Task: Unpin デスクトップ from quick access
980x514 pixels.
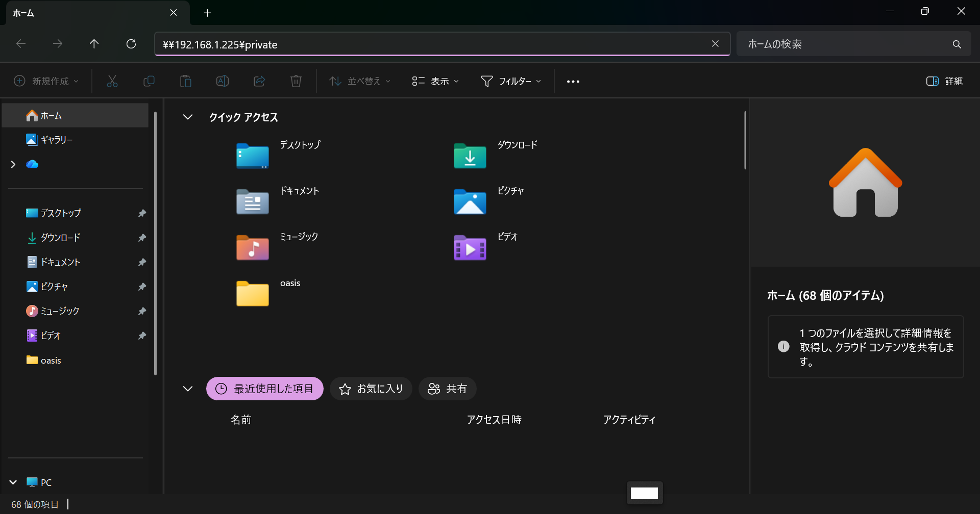Action: pos(142,213)
